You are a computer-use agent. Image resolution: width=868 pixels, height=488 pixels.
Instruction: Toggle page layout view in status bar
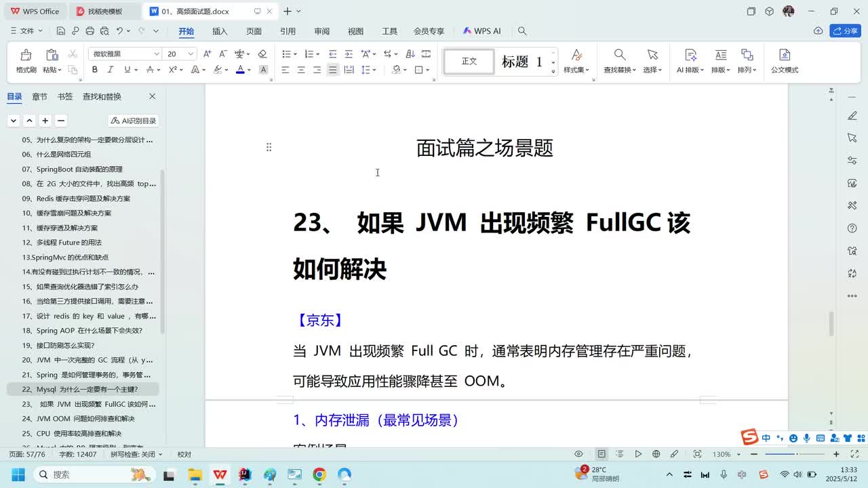tap(601, 454)
